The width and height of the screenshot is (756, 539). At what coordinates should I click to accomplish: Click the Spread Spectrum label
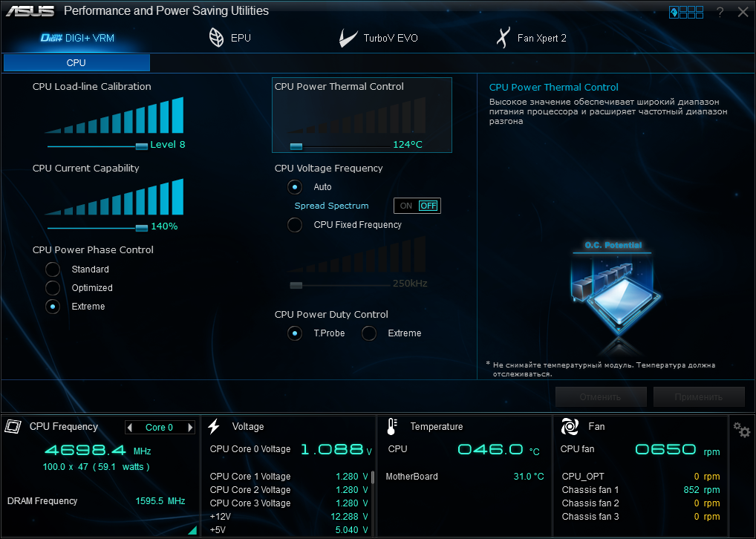pos(332,206)
